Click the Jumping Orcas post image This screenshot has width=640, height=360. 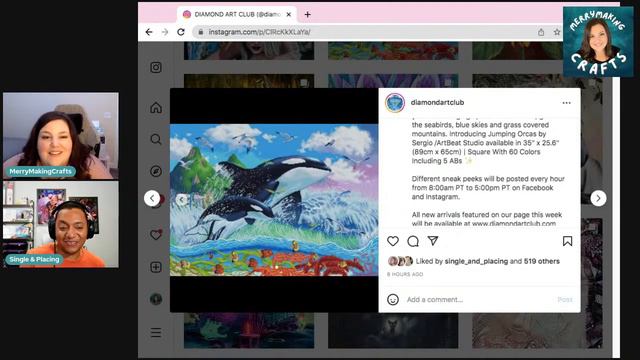tap(274, 200)
